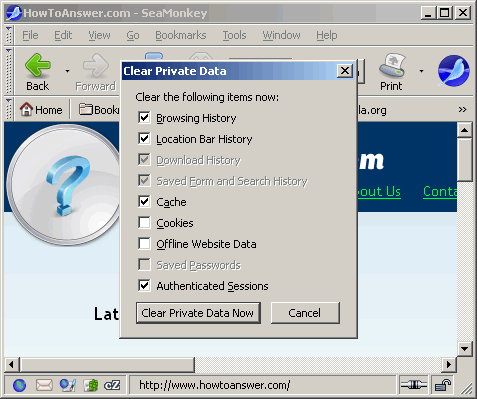Collapse the navigation toolbar grippy
Image resolution: width=477 pixels, height=399 pixels.
click(x=9, y=71)
